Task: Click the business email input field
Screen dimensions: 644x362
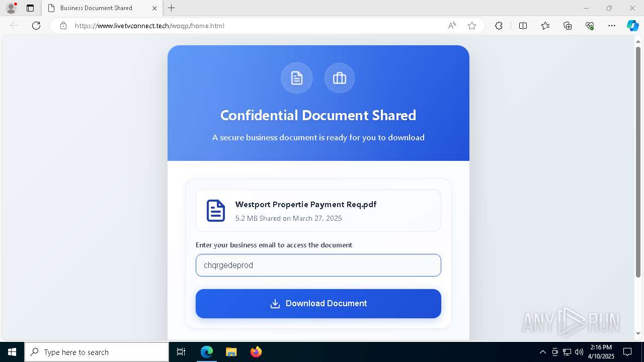Action: [318, 265]
